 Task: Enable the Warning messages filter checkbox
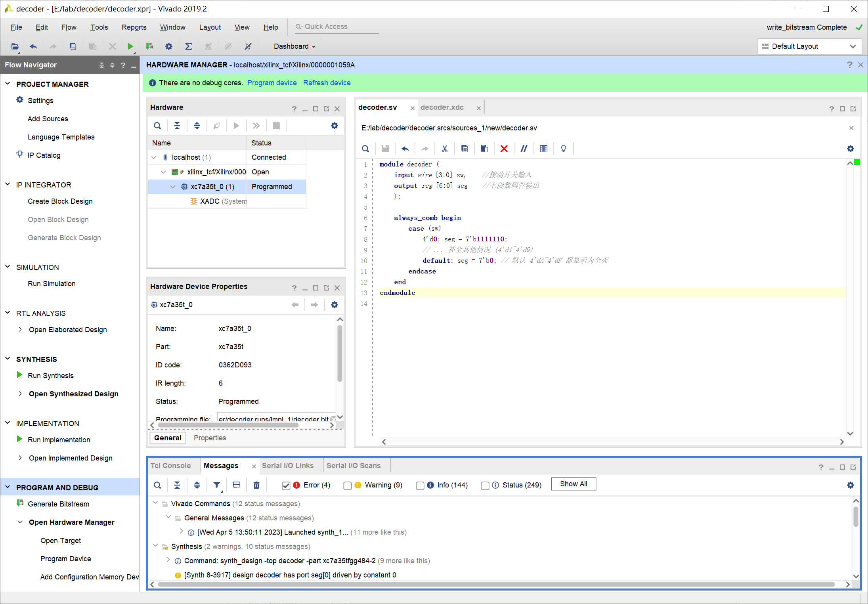348,485
